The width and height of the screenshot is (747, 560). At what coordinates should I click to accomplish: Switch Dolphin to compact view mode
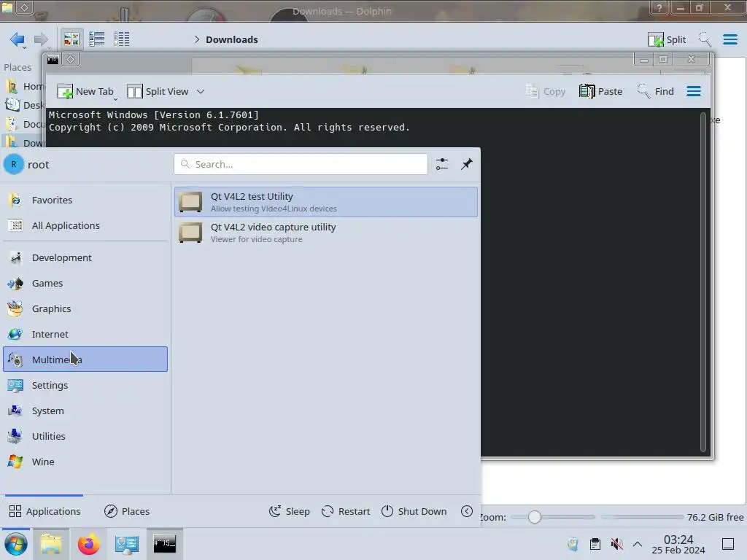click(x=97, y=39)
